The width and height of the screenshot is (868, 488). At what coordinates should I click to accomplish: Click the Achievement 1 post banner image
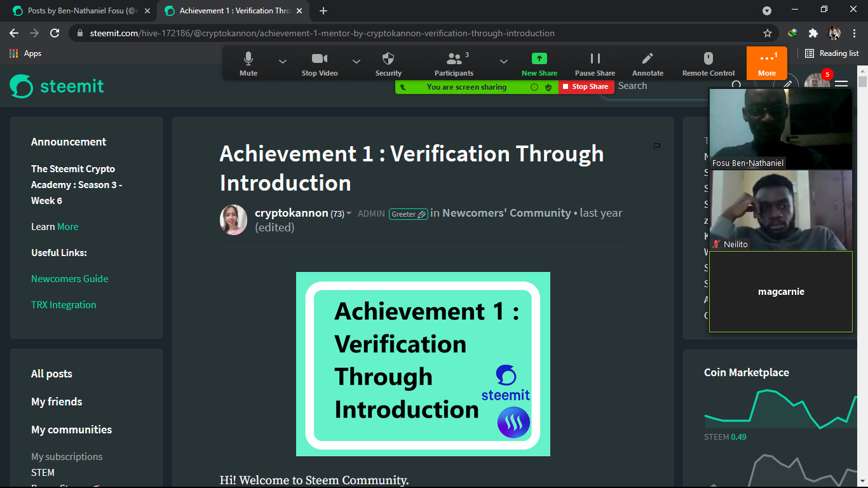423,364
